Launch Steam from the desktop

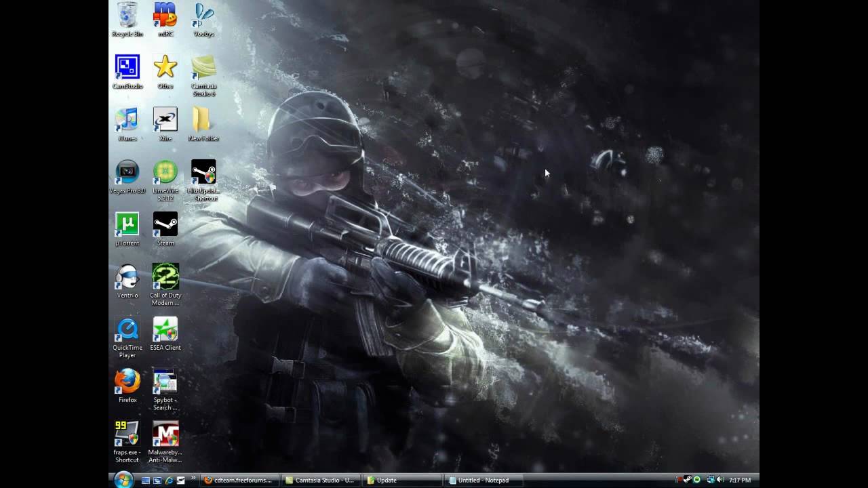coord(165,224)
